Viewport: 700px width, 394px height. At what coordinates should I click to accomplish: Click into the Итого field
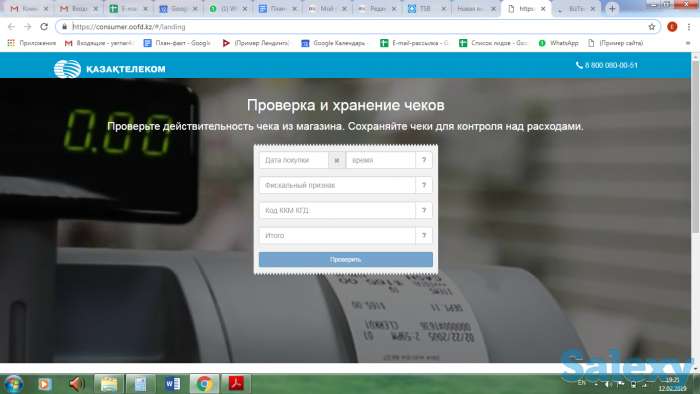(338, 235)
